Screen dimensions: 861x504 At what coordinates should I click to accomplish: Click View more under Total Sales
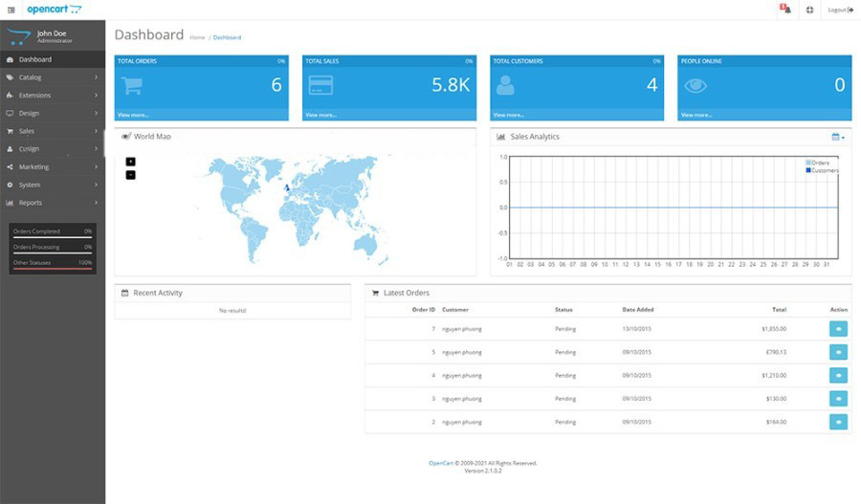(x=320, y=115)
